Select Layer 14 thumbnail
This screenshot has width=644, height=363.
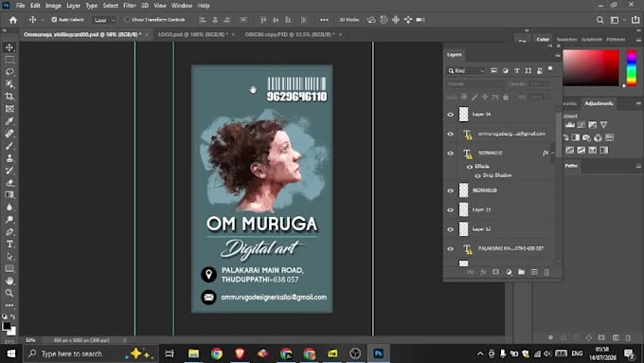(x=464, y=115)
